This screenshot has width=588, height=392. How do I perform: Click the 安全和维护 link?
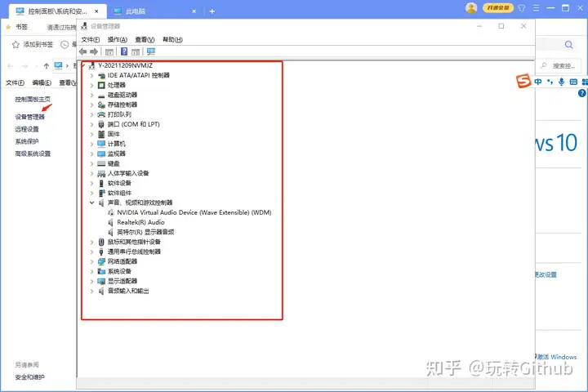coord(29,377)
